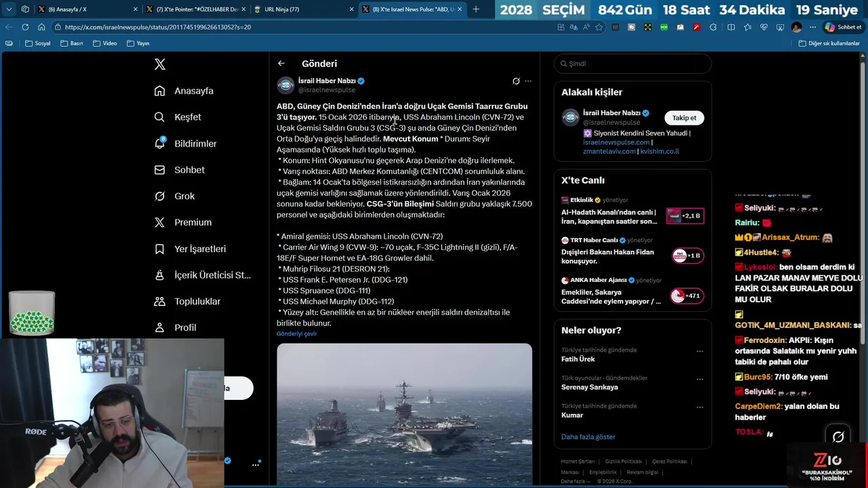Screen dimensions: 868x488
Task: Open workspaces icon in tab bar
Action: (x=25, y=9)
